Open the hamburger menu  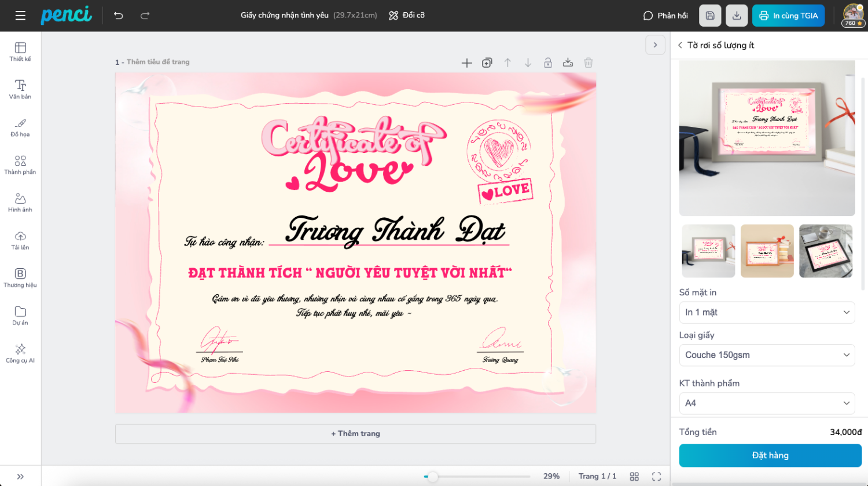(20, 16)
